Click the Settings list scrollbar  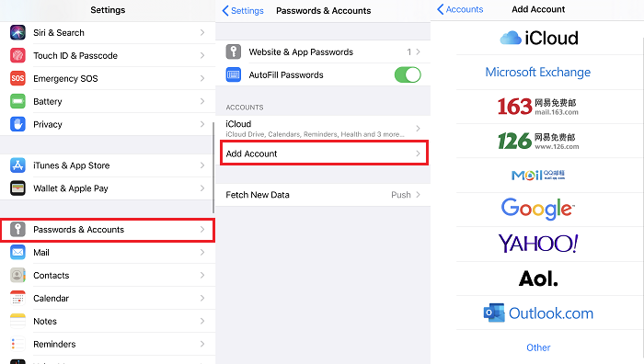point(213,167)
